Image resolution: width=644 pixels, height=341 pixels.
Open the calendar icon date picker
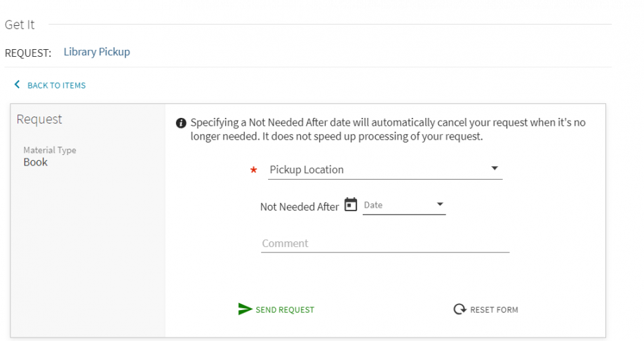click(350, 204)
